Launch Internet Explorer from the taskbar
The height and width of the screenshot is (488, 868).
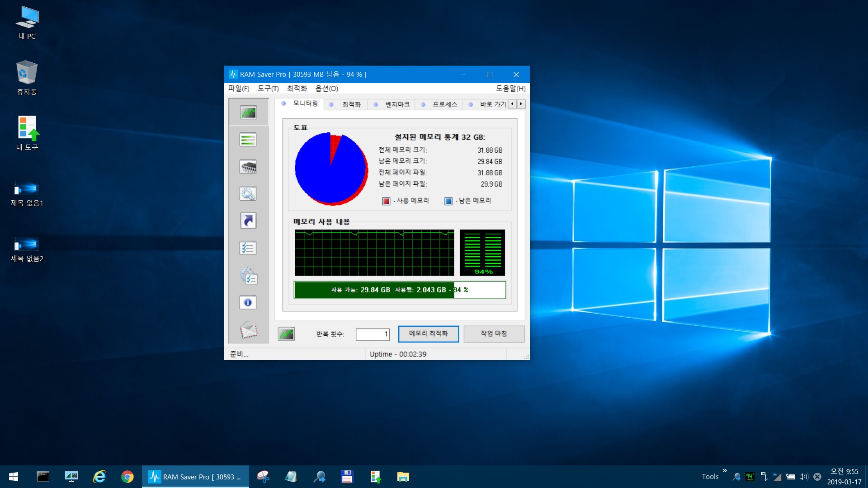pyautogui.click(x=99, y=477)
